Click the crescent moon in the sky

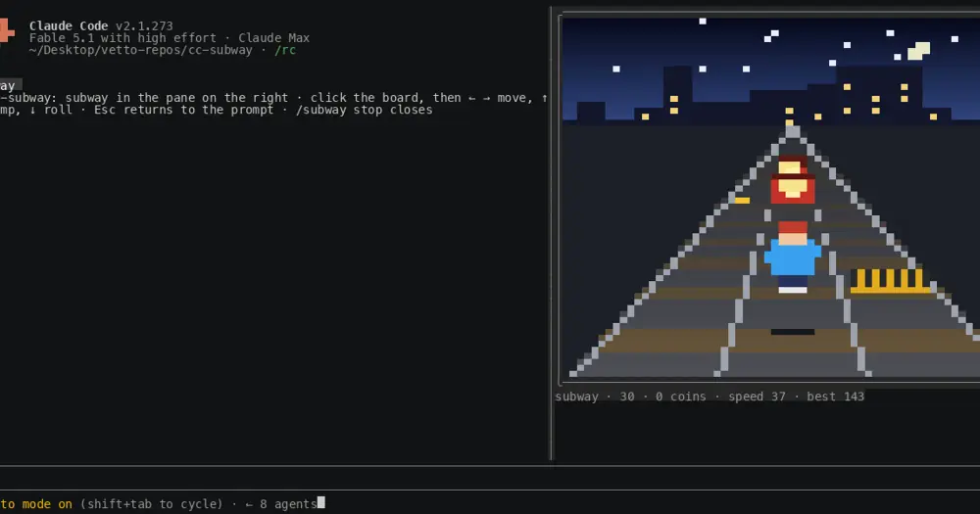[919, 51]
